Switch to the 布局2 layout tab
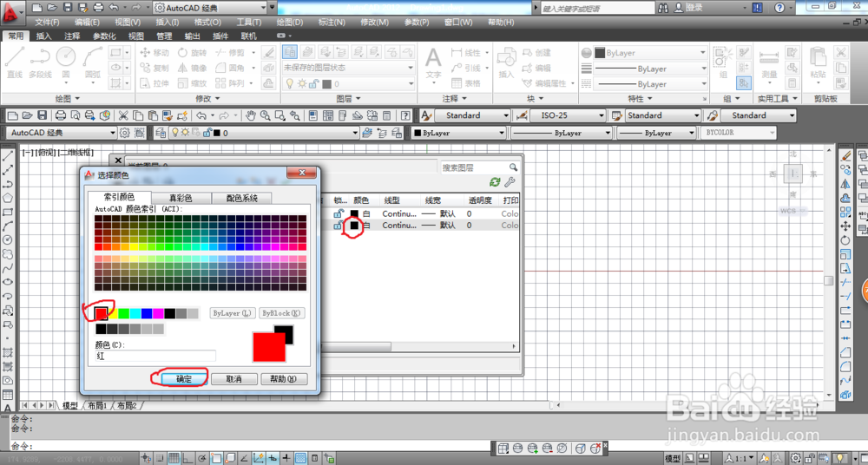 point(127,405)
